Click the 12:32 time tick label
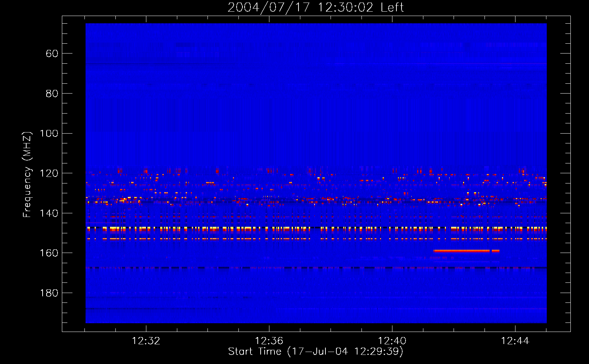Image resolution: width=589 pixels, height=364 pixels. [146, 341]
